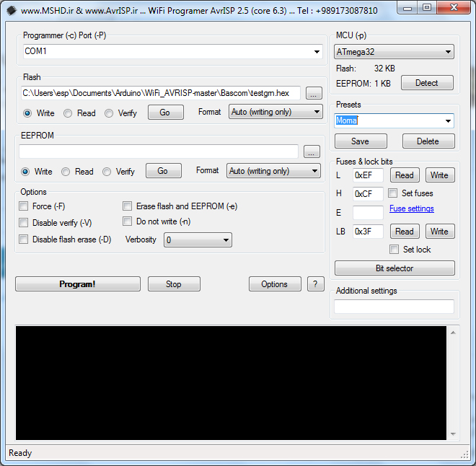476x466 pixels.
Task: Click Go button in EEPROM section
Action: coord(164,171)
